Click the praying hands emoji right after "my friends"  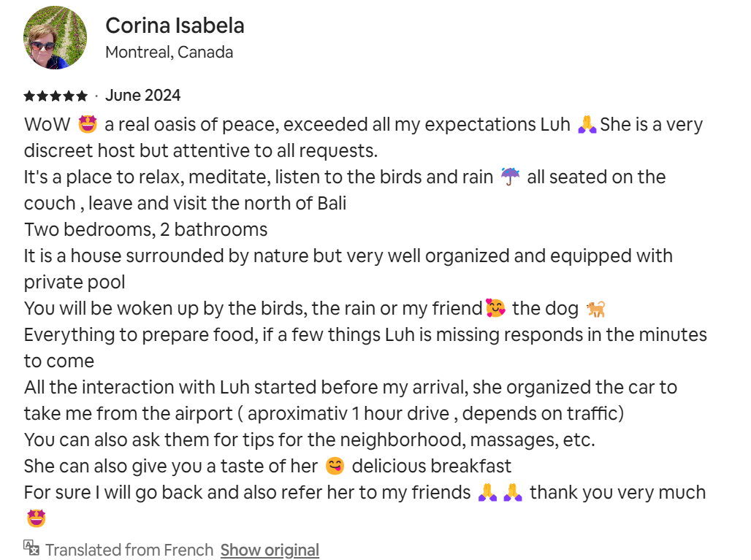coord(488,493)
